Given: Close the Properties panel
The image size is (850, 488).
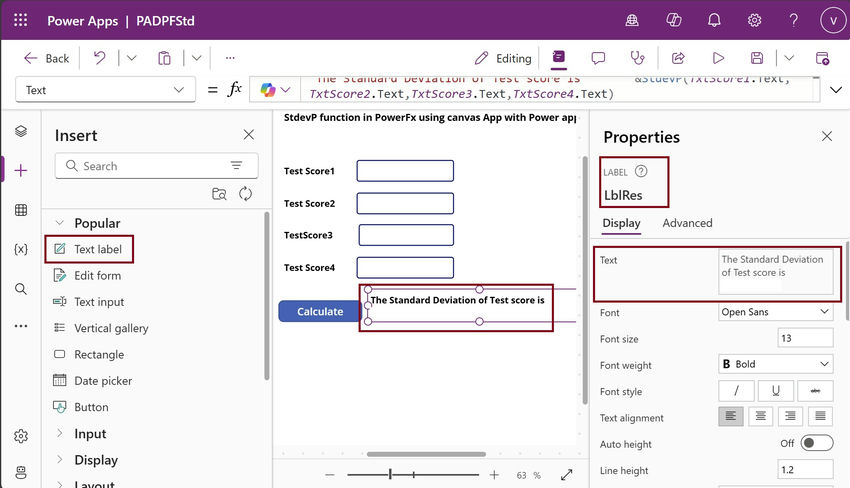Looking at the screenshot, I should 827,136.
